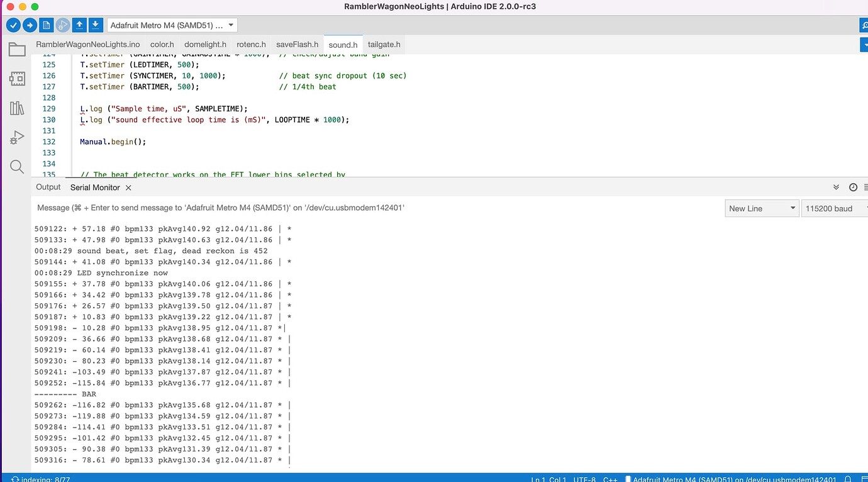Screen dimensions: 868x482
Task: Select the Debug icon in the sidebar
Action: (x=17, y=137)
